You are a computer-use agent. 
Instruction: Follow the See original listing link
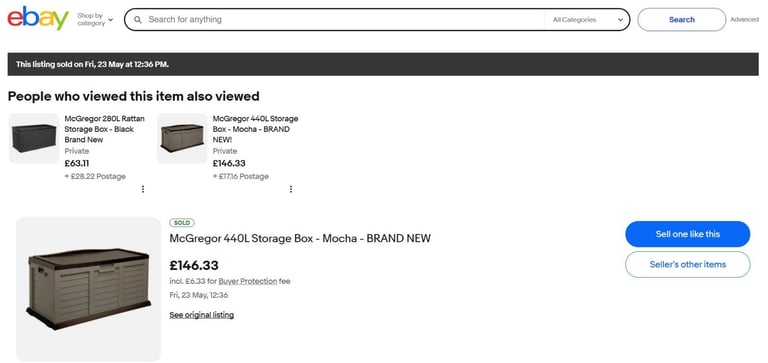(x=201, y=315)
